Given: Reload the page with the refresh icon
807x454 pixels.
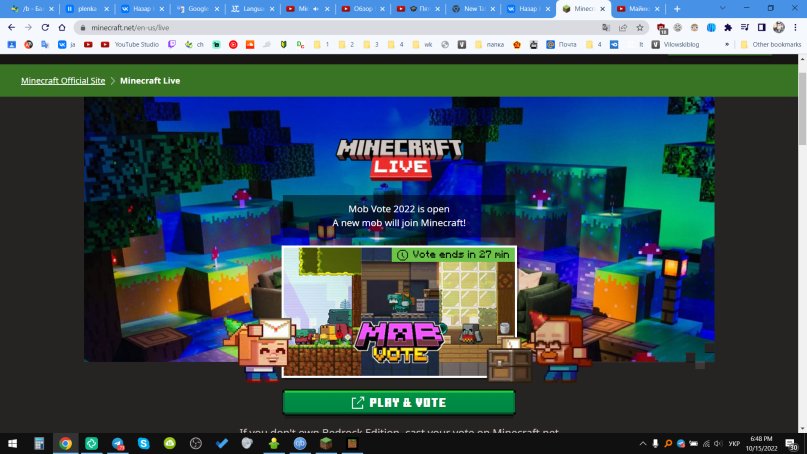Looking at the screenshot, I should click(45, 27).
